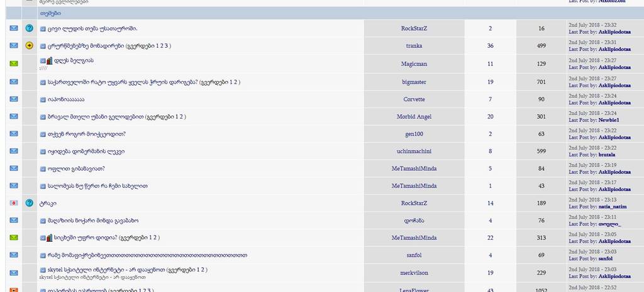Screen dimensions: 644x292
Task: Open gen100's author profile
Action: [x=414, y=134]
